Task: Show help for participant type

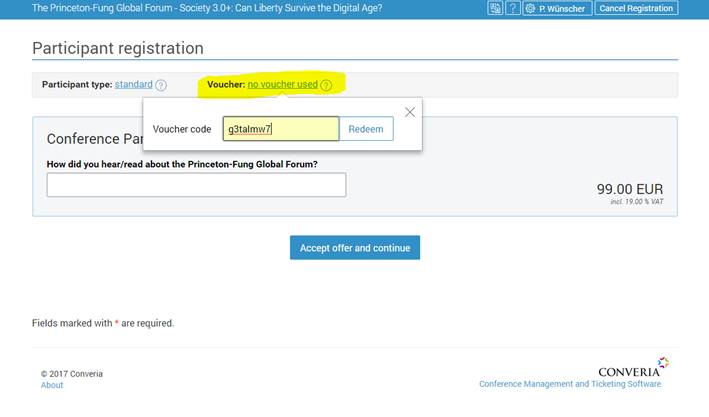Action: coord(161,85)
